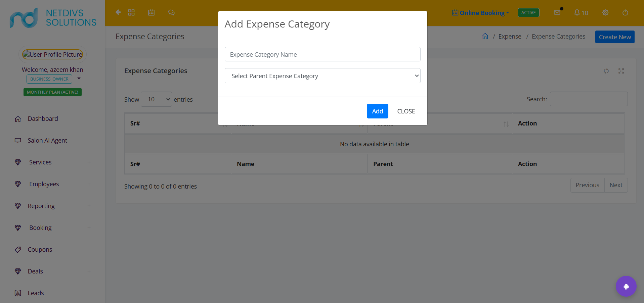Expand the Services submenu plus
644x303 pixels.
[x=89, y=162]
